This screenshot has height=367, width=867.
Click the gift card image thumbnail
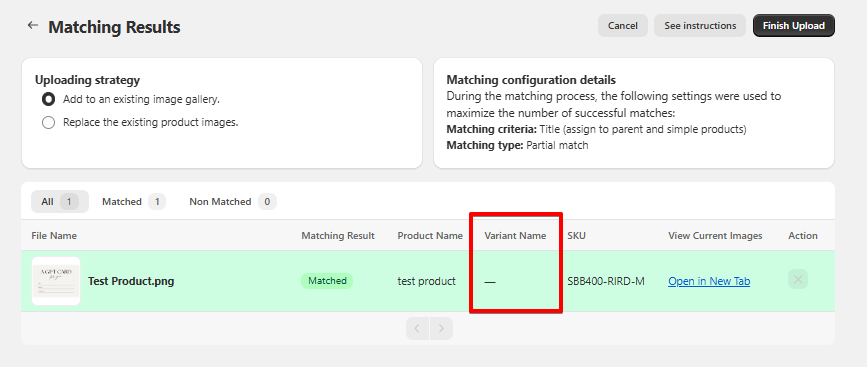(x=56, y=281)
